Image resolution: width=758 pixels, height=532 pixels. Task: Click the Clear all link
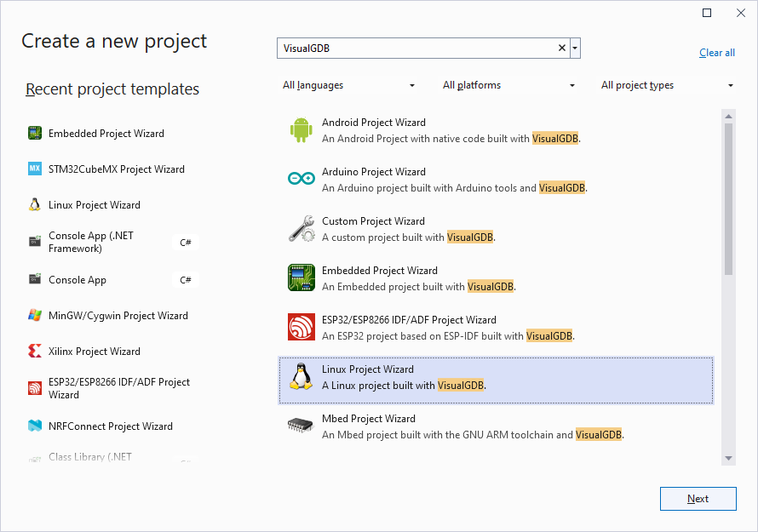(x=717, y=53)
